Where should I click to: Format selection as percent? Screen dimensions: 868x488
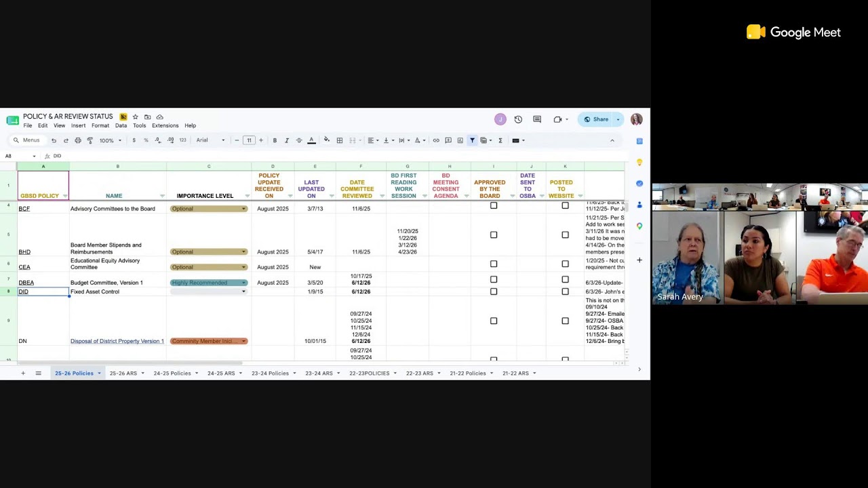click(146, 140)
